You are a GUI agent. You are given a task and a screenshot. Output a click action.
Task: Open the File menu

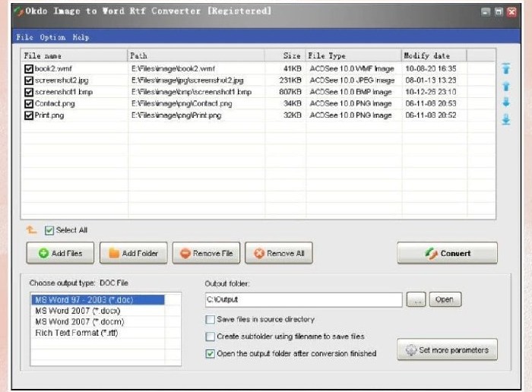(x=24, y=37)
